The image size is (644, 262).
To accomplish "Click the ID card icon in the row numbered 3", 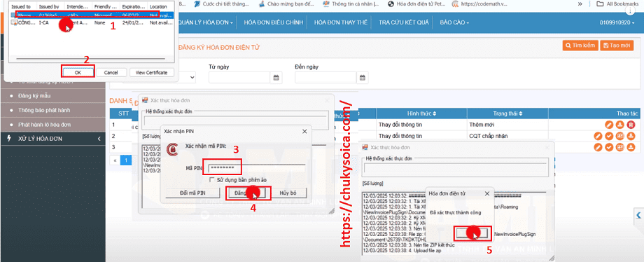I will [x=619, y=147].
